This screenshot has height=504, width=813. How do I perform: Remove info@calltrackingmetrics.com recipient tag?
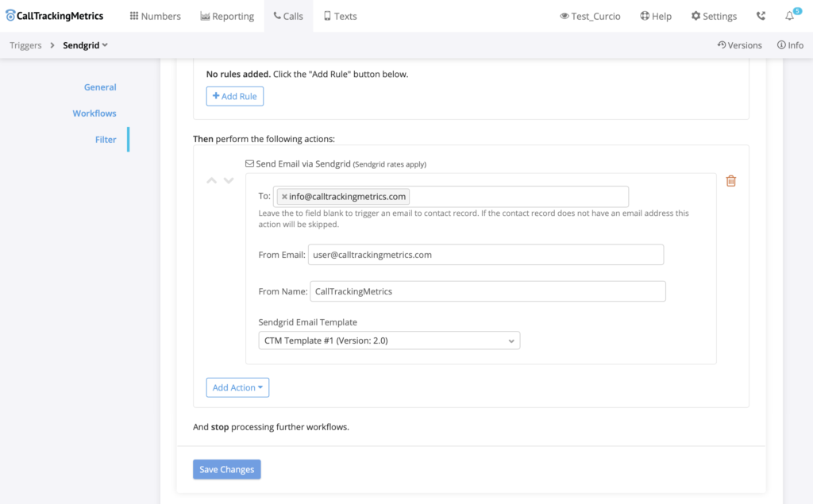tap(284, 197)
